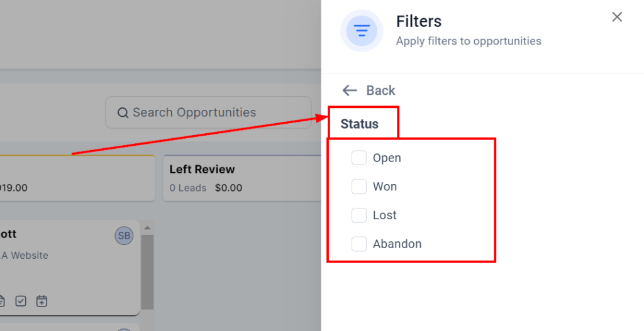Viewport: 644px width, 331px height.
Task: Check the Won status checkbox
Action: point(359,187)
